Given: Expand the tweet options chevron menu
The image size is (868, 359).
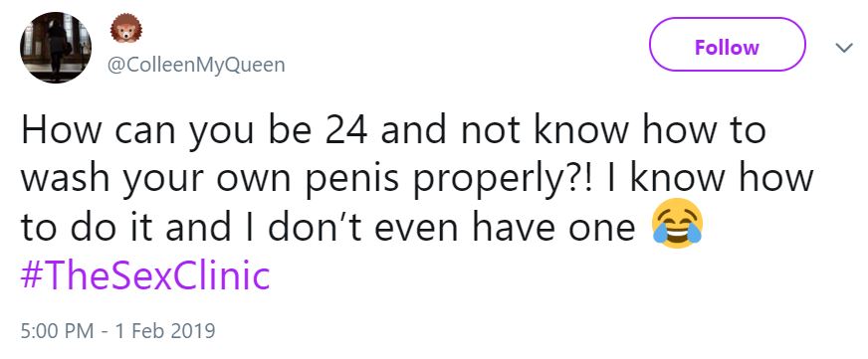Looking at the screenshot, I should coord(843,49).
